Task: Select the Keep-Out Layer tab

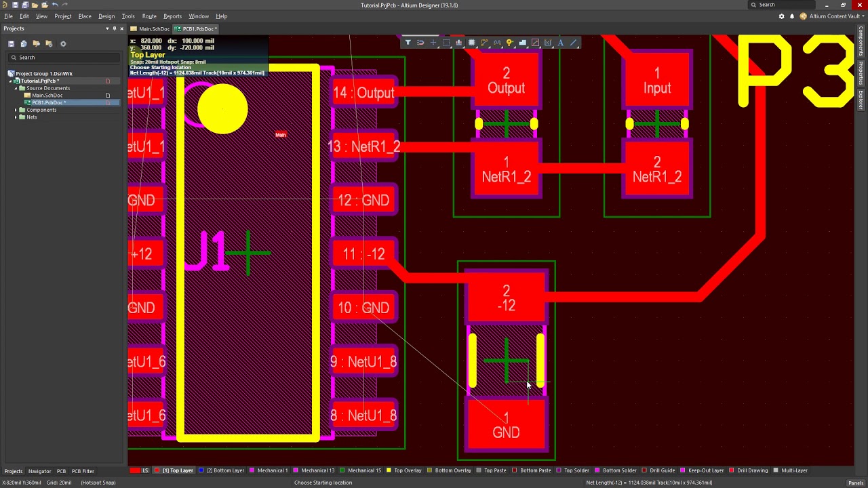Action: pos(703,470)
